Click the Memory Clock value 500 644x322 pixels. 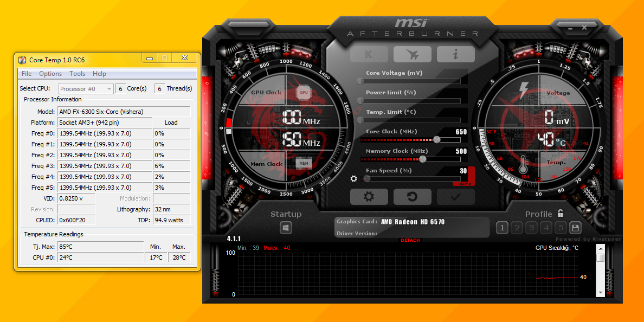coord(461,151)
